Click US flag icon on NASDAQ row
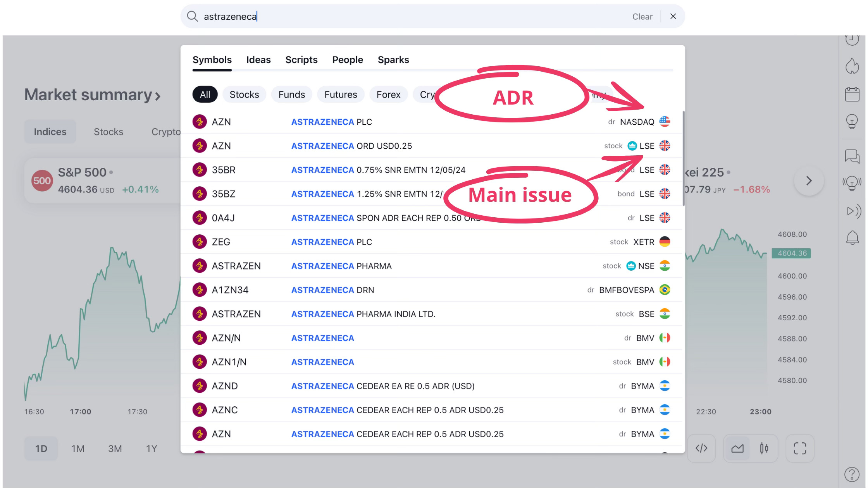Screen dimensions: 868x488 pos(665,122)
